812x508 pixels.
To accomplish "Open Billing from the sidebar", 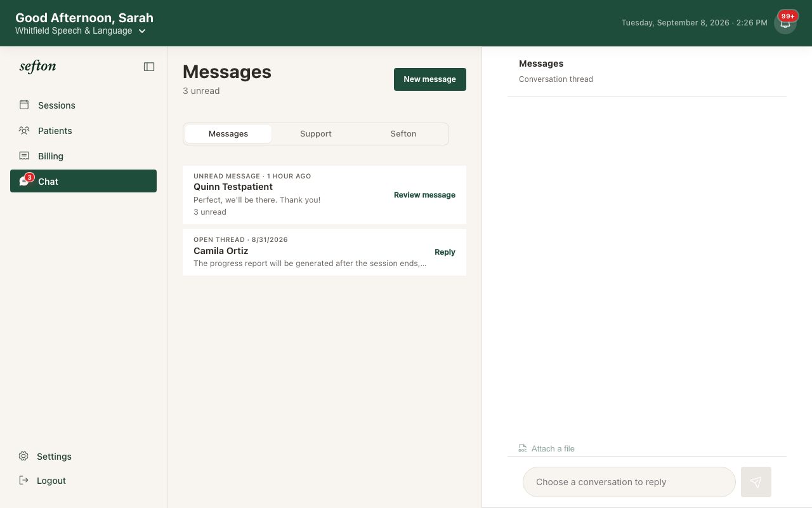I will point(83,156).
